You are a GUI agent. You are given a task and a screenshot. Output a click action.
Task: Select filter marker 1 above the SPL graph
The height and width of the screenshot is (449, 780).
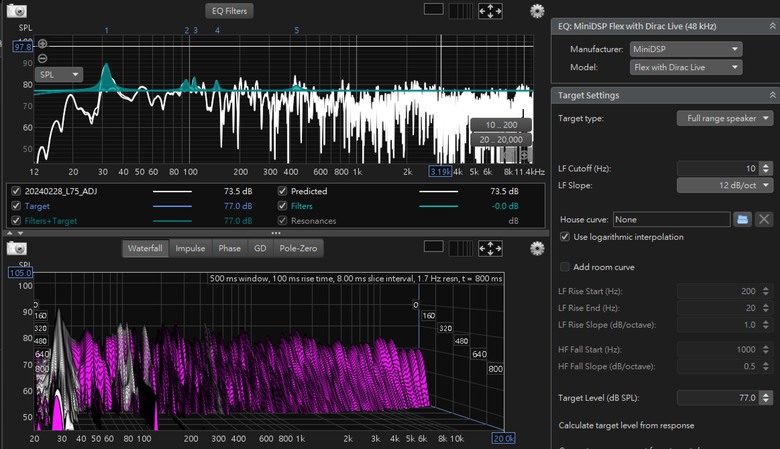pos(106,30)
